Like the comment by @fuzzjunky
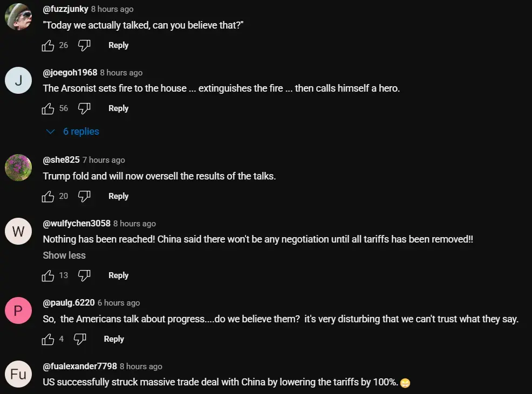532x394 pixels. coord(48,46)
